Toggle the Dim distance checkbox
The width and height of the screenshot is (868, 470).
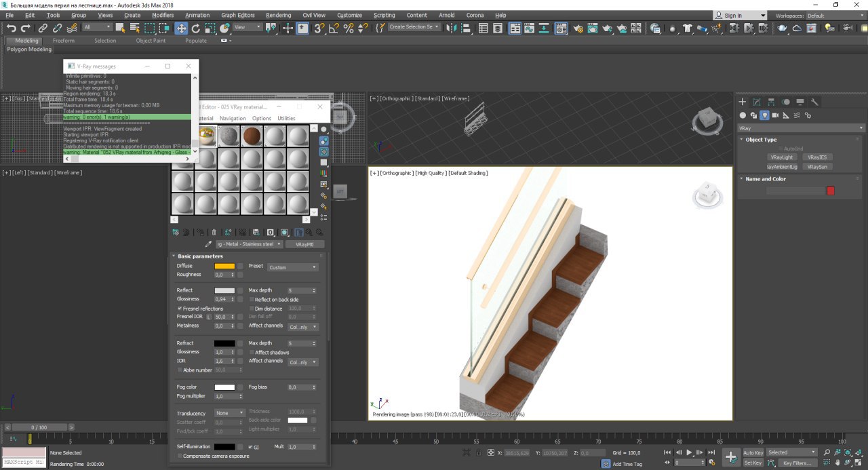(x=252, y=309)
